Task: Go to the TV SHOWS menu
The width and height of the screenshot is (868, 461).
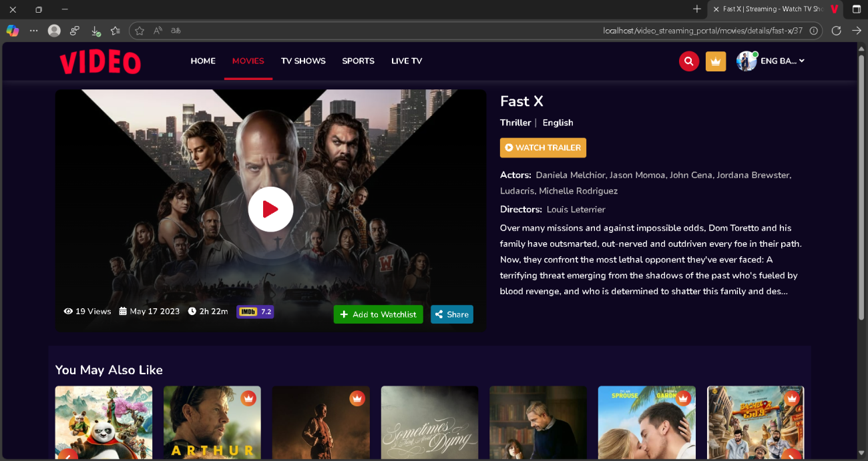Action: (x=303, y=61)
